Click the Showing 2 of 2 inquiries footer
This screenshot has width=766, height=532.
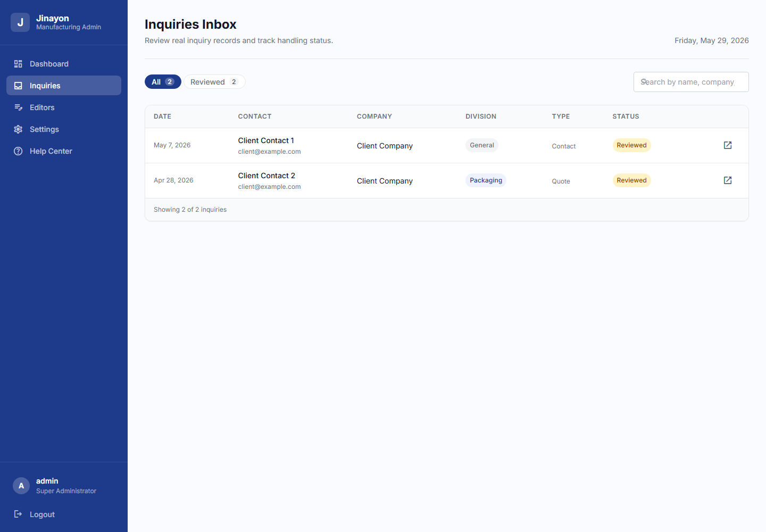190,210
